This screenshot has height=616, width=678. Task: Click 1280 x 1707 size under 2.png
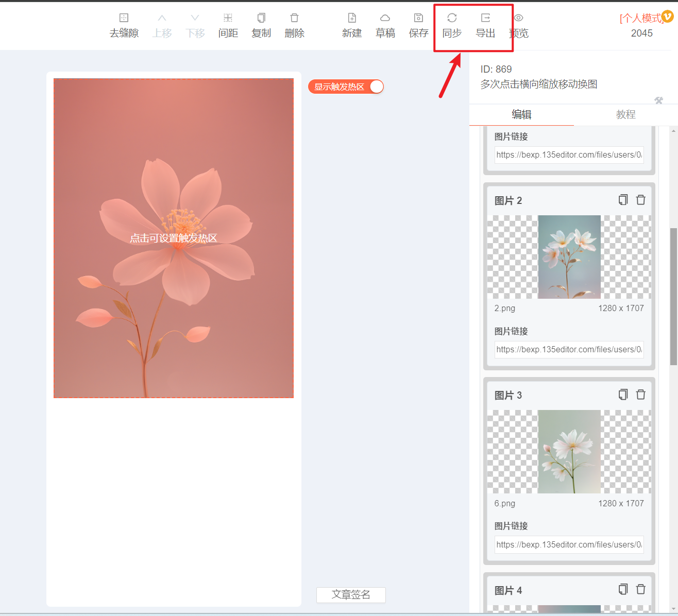pos(621,308)
